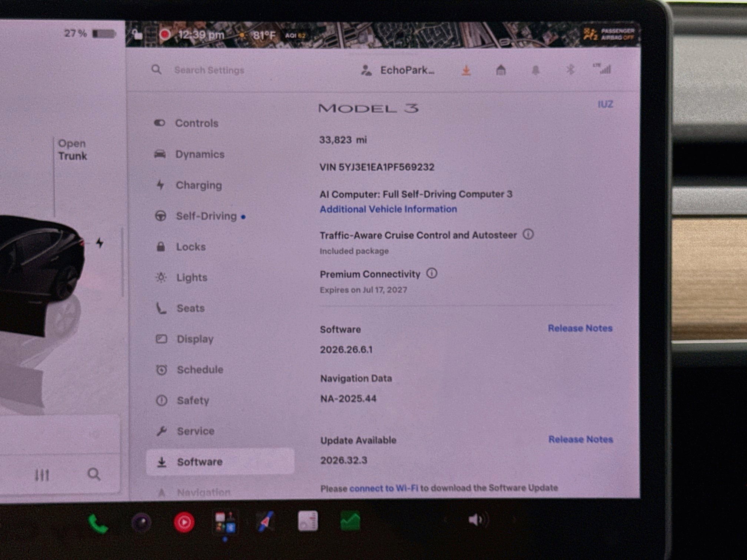Show info for Traffic-Aware Cruise Control and Autosteer
The image size is (747, 560).
click(x=528, y=234)
